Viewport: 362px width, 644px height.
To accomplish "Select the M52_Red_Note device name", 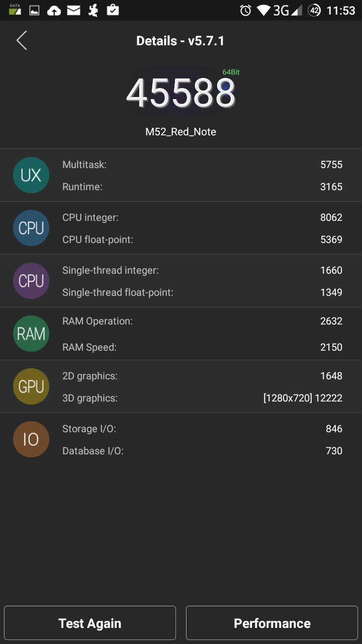I will click(x=180, y=132).
